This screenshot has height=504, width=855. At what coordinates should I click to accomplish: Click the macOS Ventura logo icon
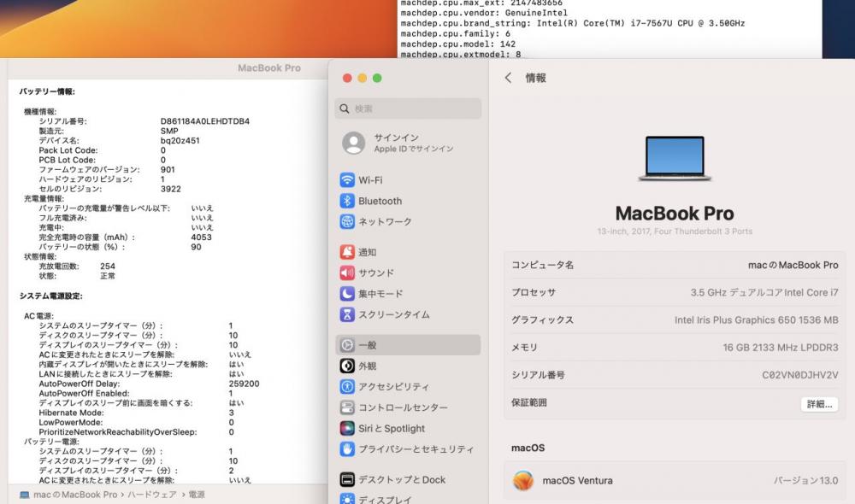[523, 481]
